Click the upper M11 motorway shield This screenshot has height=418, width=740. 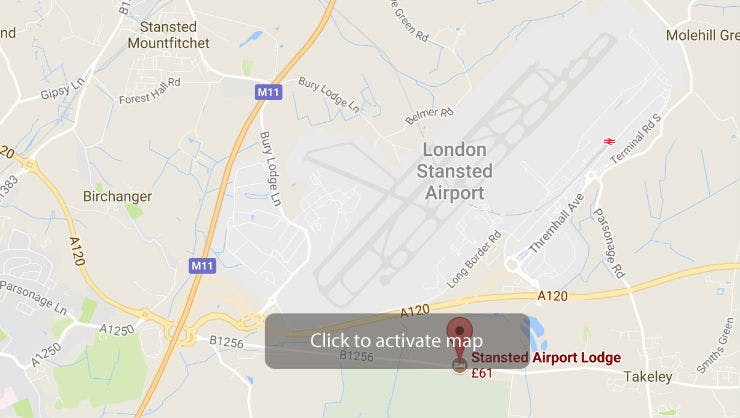coord(269,92)
